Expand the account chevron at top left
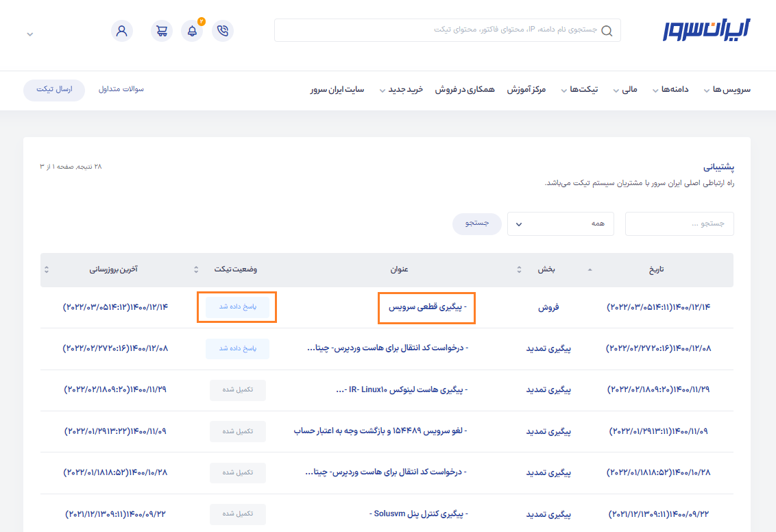This screenshot has width=776, height=532. [x=30, y=34]
